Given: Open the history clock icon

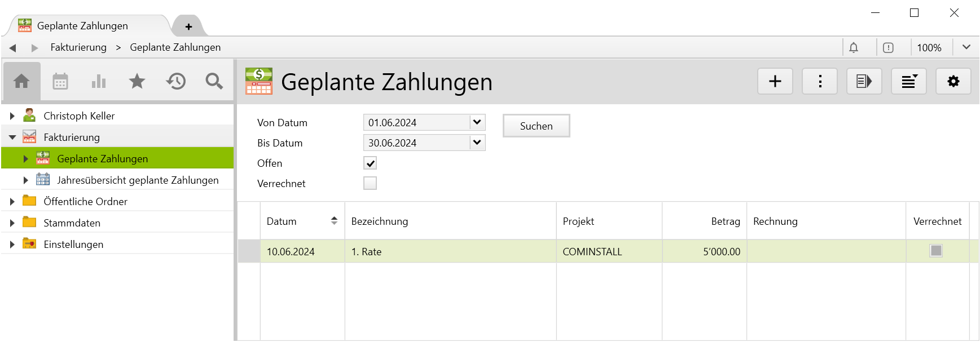Looking at the screenshot, I should point(175,82).
